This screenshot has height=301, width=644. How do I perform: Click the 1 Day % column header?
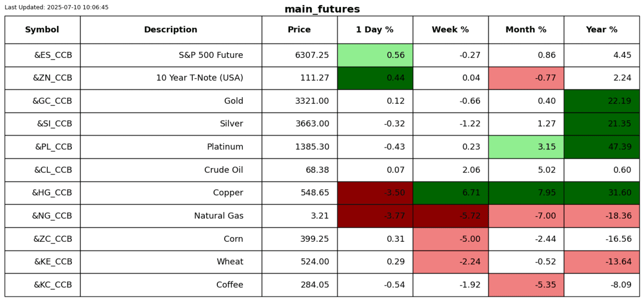(374, 30)
